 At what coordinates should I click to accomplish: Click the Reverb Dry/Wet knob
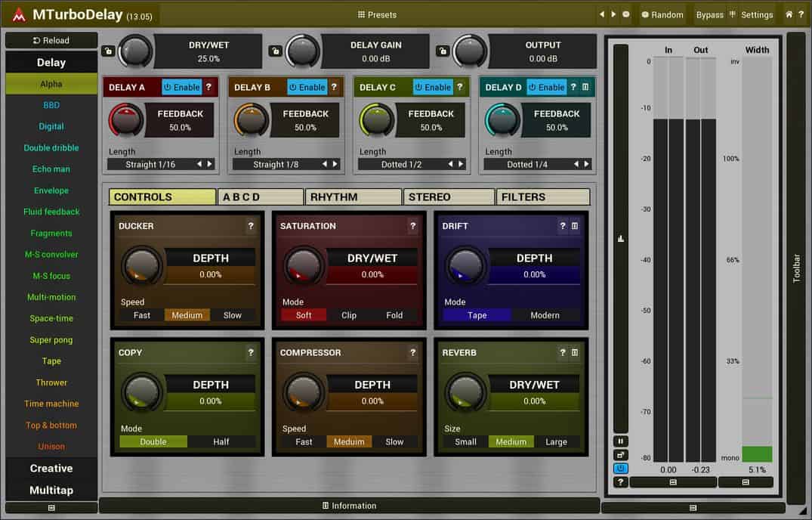pos(465,392)
